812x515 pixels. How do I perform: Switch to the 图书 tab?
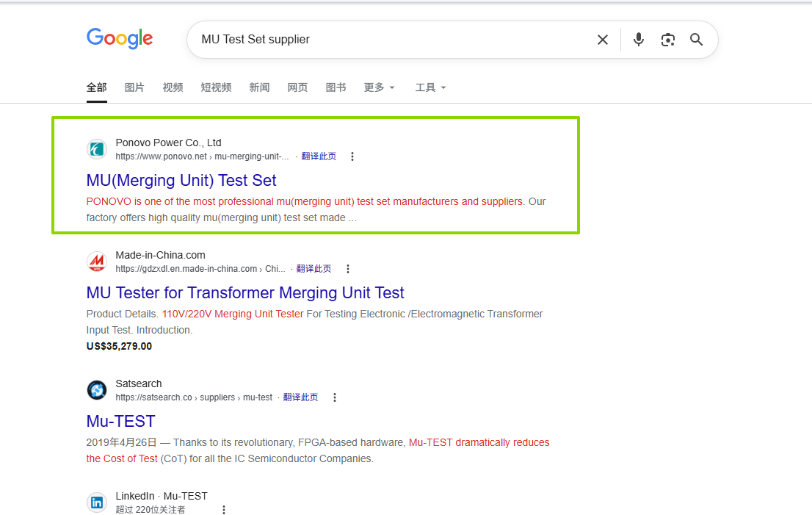tap(336, 87)
